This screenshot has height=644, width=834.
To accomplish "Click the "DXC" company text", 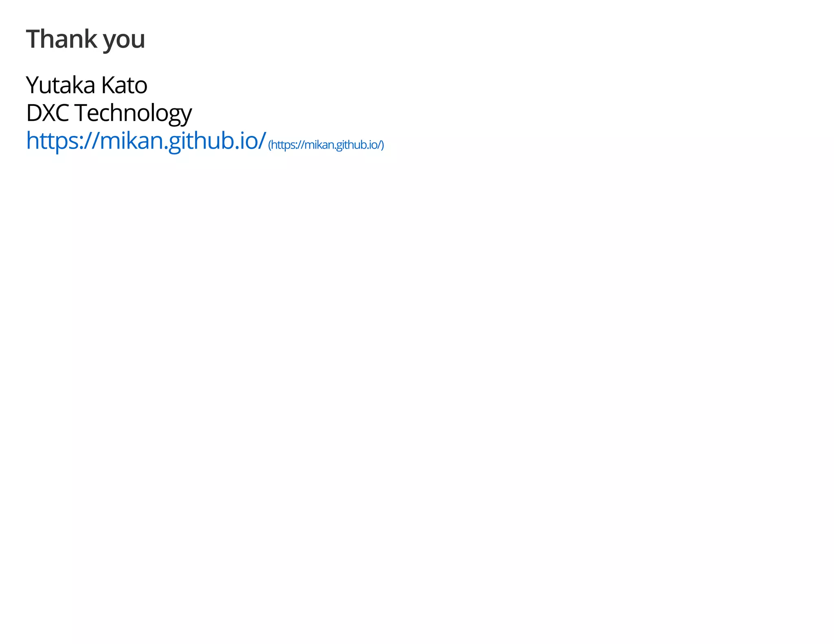I will (x=47, y=113).
